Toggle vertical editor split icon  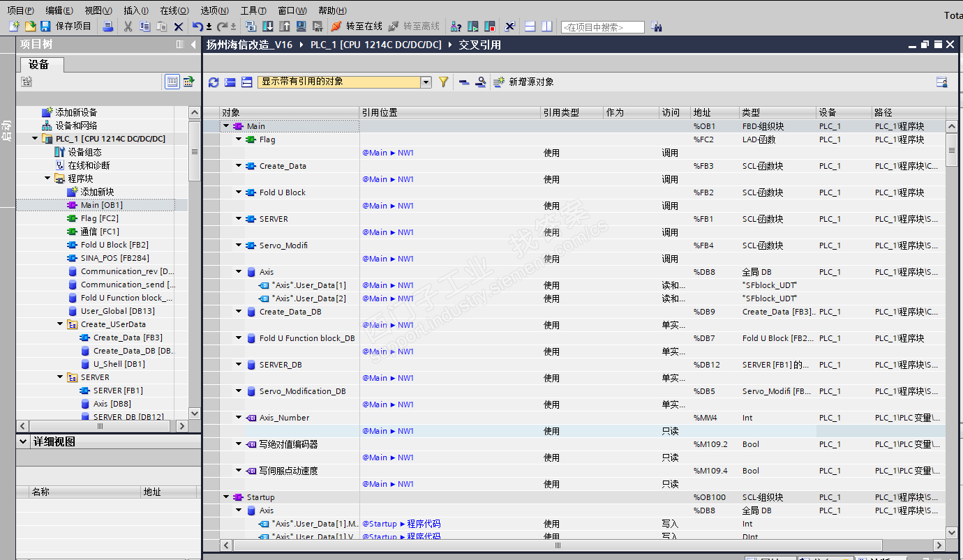(547, 27)
